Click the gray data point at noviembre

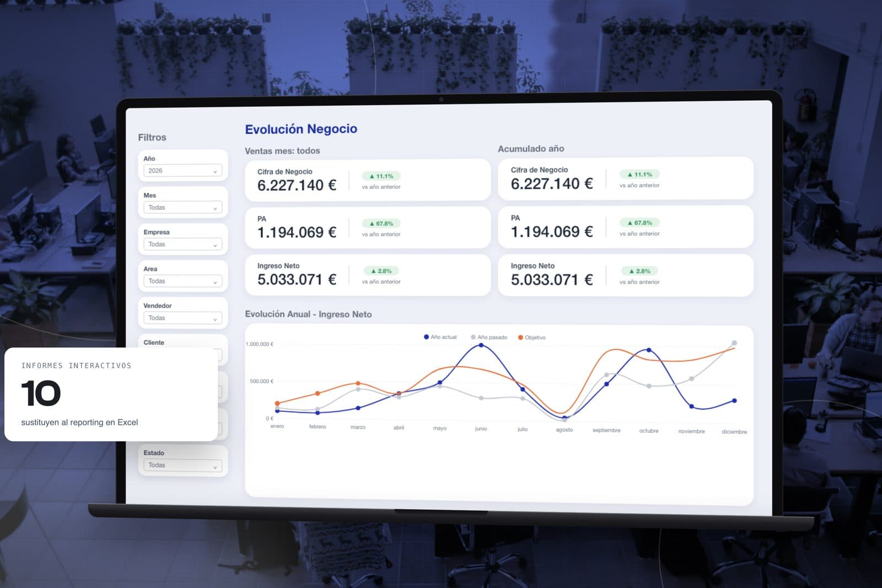pyautogui.click(x=692, y=379)
